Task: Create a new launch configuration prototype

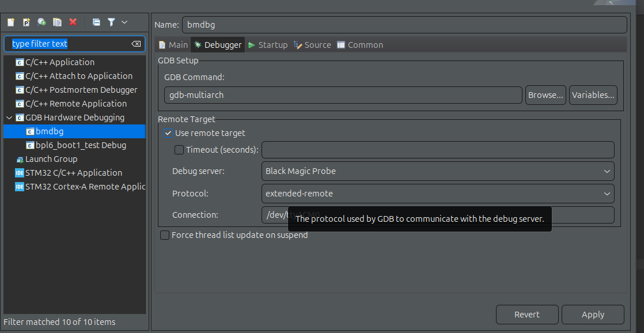Action: click(x=26, y=22)
